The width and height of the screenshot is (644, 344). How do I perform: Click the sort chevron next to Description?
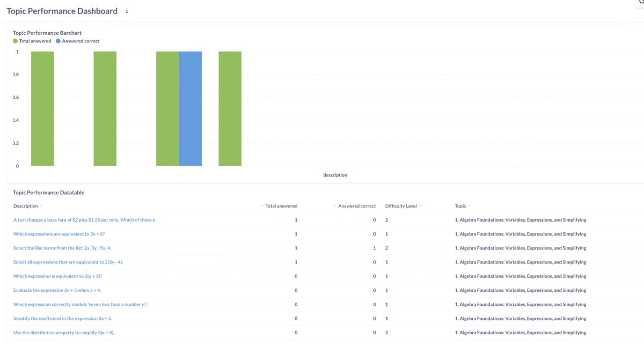click(41, 206)
